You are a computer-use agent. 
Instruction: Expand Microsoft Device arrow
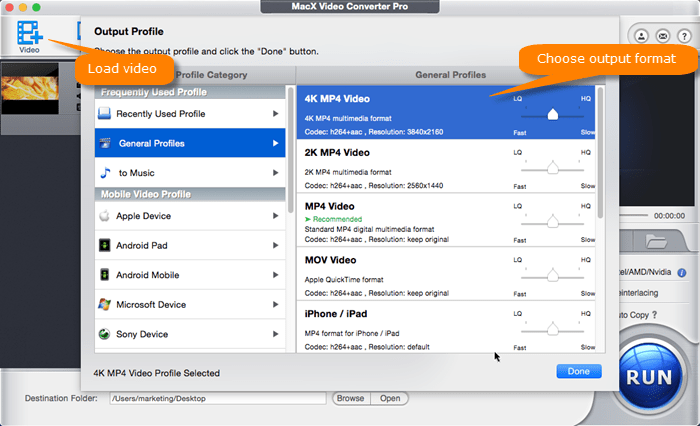tap(275, 304)
